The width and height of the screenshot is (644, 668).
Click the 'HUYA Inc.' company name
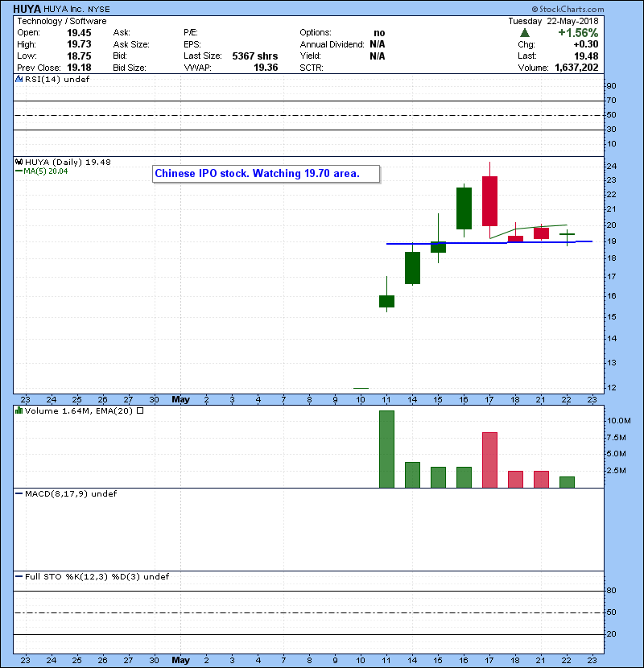pyautogui.click(x=64, y=10)
